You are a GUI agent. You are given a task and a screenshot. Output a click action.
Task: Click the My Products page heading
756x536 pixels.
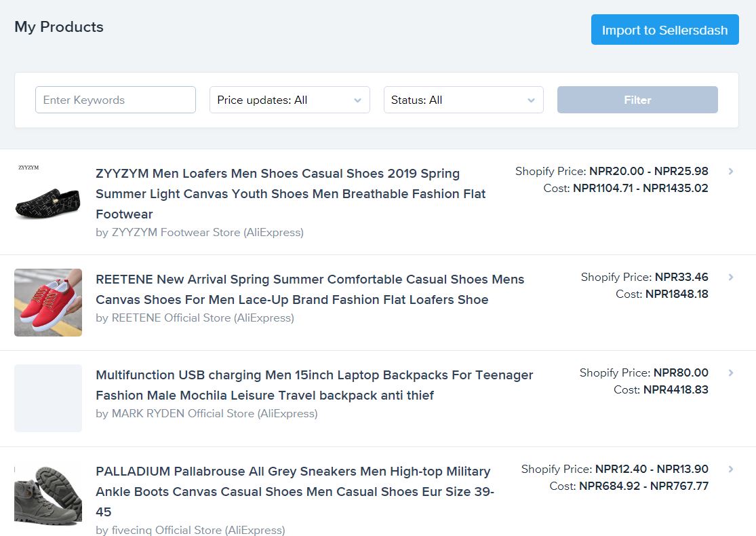pyautogui.click(x=59, y=26)
